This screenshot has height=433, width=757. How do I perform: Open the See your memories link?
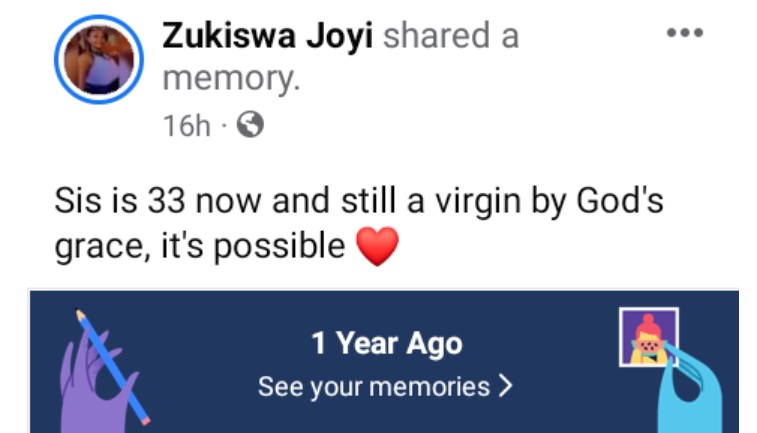[374, 386]
